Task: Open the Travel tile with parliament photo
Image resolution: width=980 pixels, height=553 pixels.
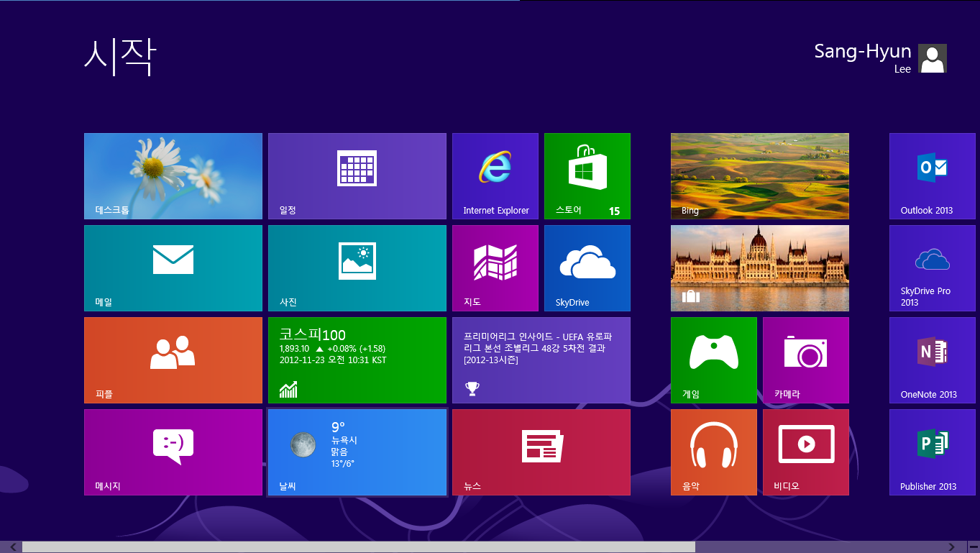Action: (760, 268)
